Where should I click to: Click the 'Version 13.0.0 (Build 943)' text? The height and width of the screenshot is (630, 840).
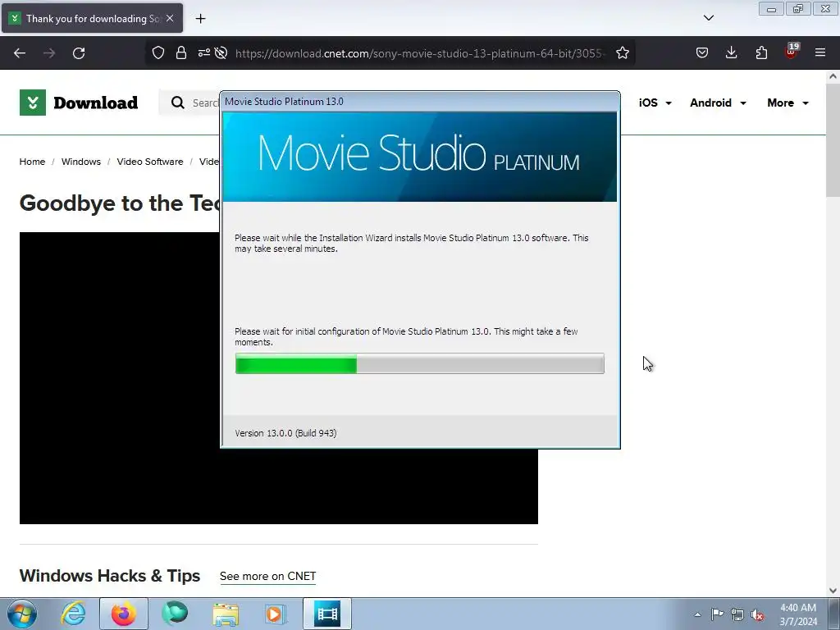pyautogui.click(x=285, y=433)
